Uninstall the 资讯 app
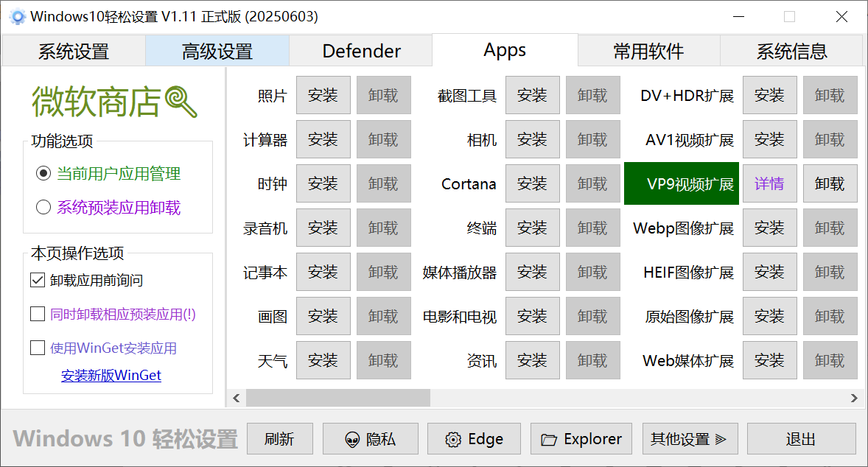 click(593, 361)
